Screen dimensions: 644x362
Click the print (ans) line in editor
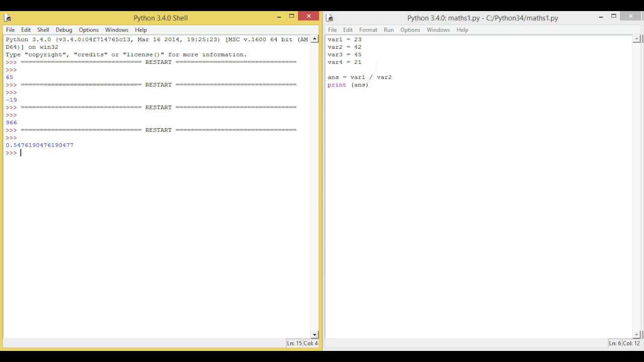pyautogui.click(x=348, y=85)
